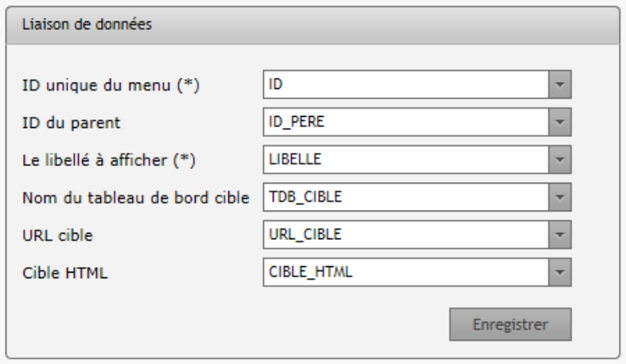Click the ID du parent label

point(71,123)
